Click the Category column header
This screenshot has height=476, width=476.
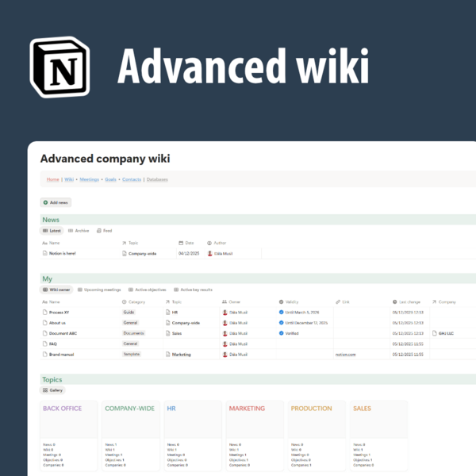pos(133,301)
